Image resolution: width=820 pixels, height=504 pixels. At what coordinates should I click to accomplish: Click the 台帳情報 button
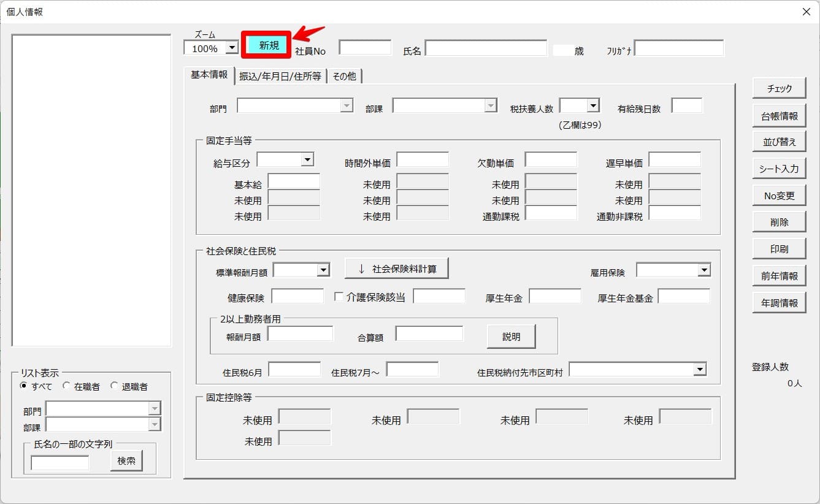tap(780, 115)
